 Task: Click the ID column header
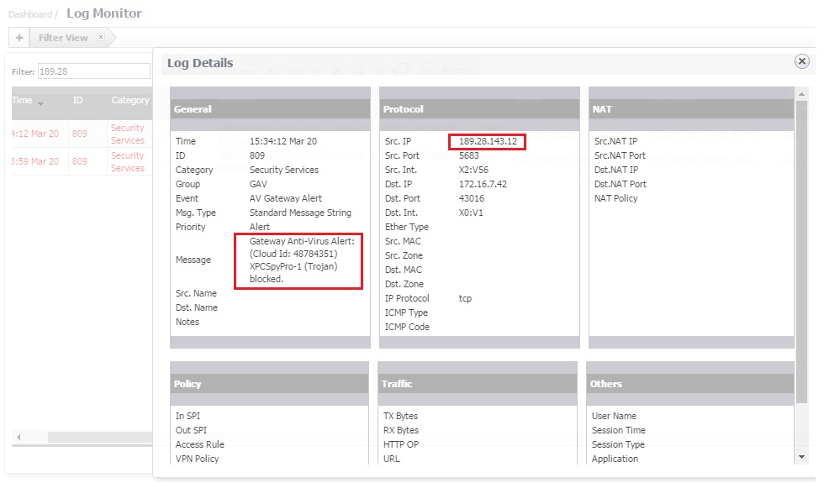pos(78,101)
